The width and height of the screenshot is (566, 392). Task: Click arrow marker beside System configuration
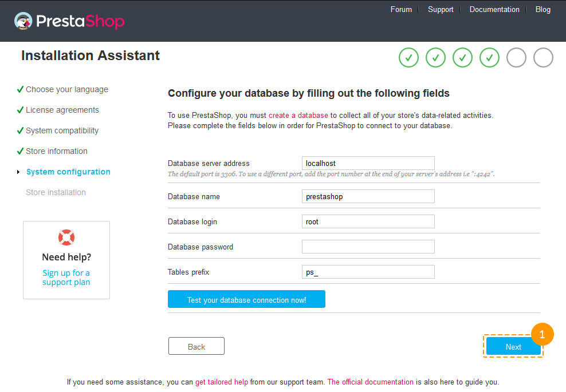(x=18, y=172)
